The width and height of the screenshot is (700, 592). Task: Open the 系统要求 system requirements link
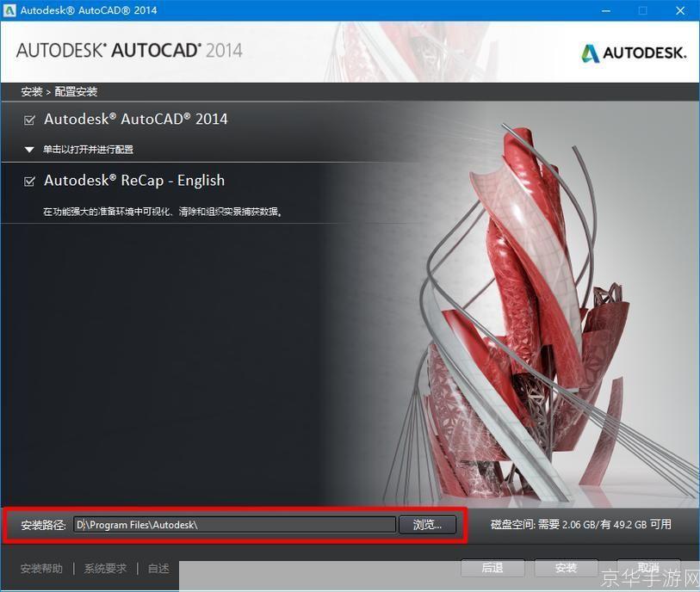click(105, 569)
